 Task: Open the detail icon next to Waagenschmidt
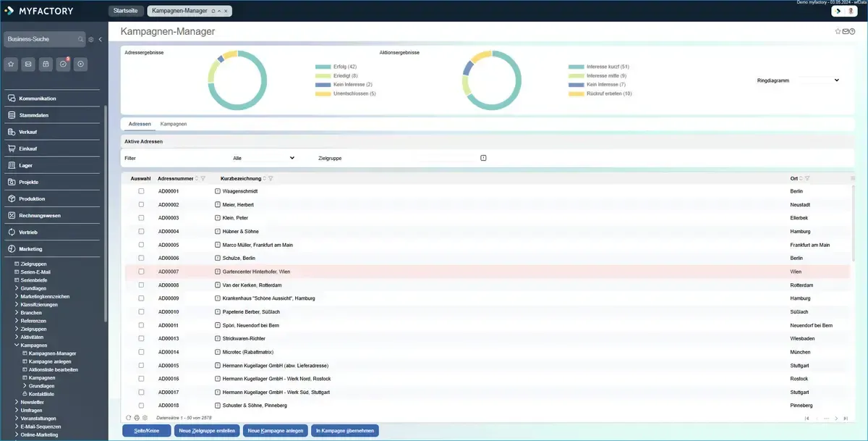218,191
